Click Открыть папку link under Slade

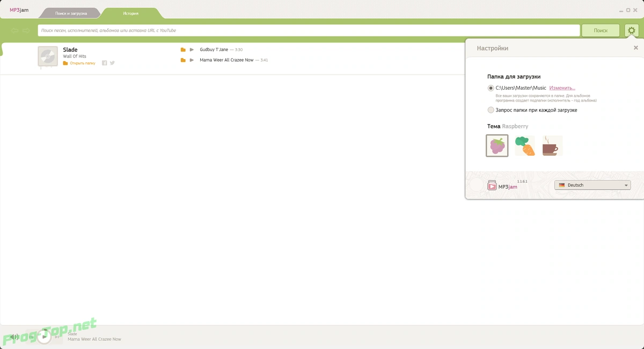coord(82,63)
